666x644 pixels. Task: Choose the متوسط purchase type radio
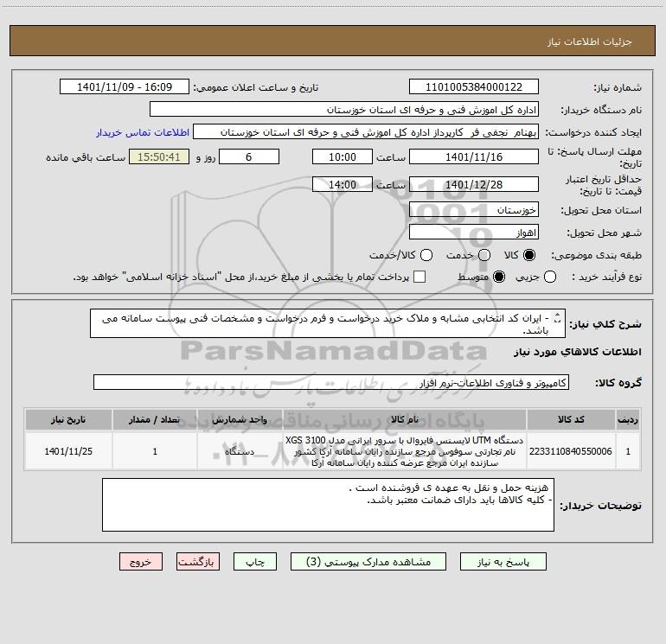[499, 277]
